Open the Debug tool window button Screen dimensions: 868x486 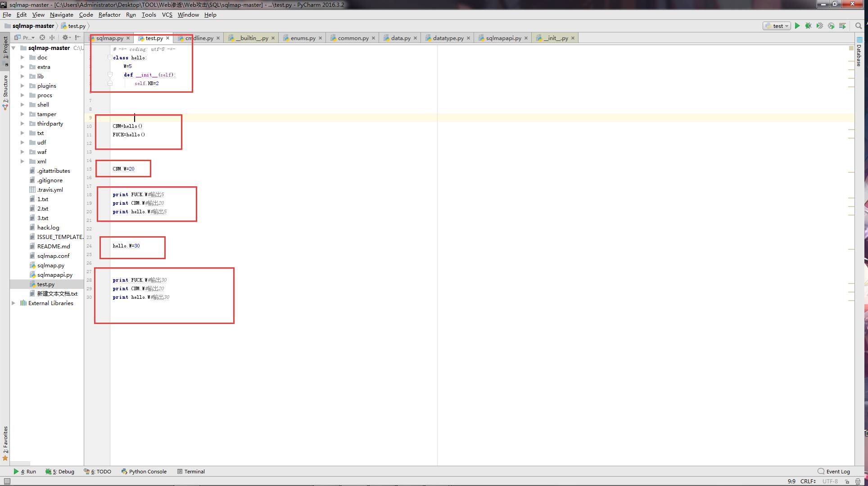click(x=60, y=472)
